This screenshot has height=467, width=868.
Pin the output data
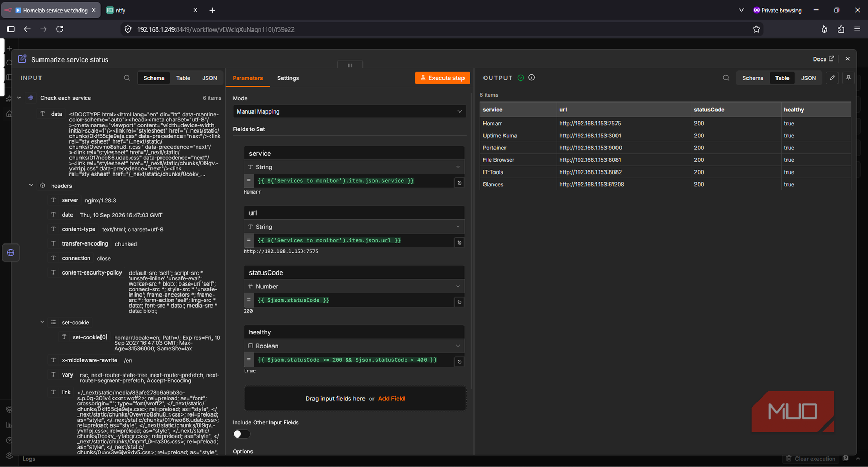[x=849, y=78]
